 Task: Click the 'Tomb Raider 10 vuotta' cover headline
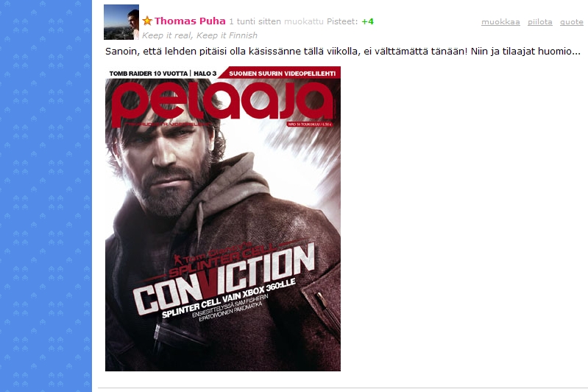[148, 74]
